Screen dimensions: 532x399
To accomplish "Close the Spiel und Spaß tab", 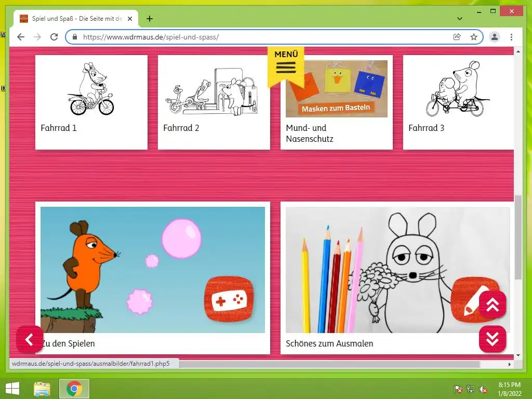I will [x=130, y=19].
